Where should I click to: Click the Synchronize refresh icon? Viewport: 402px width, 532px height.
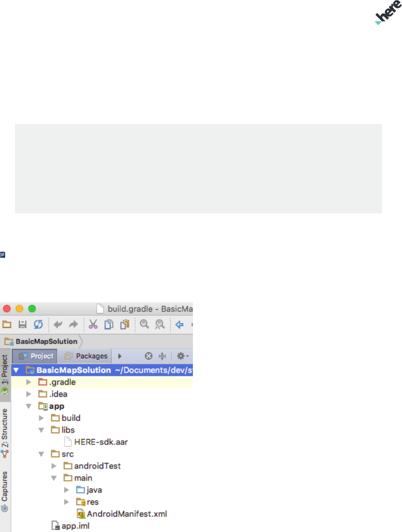coord(38,324)
